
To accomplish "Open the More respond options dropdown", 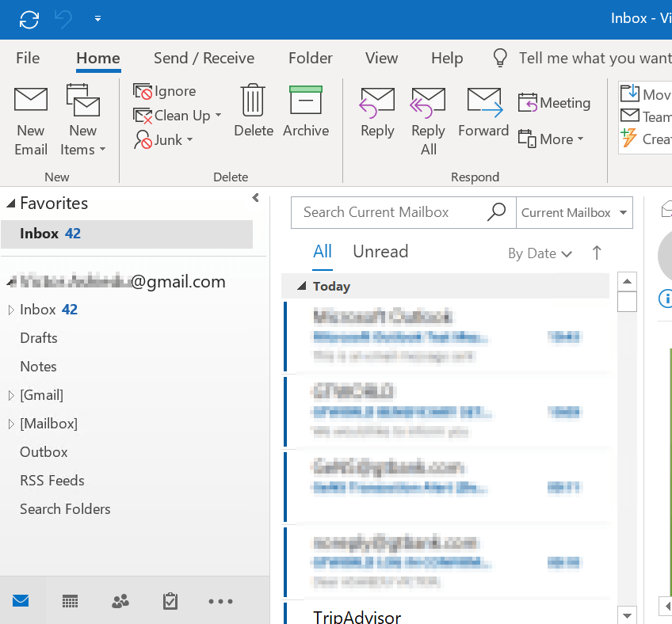I will coord(551,139).
